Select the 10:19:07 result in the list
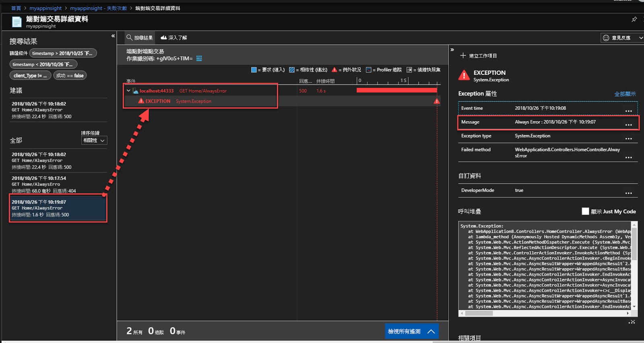The width and height of the screenshot is (644, 343). point(58,208)
